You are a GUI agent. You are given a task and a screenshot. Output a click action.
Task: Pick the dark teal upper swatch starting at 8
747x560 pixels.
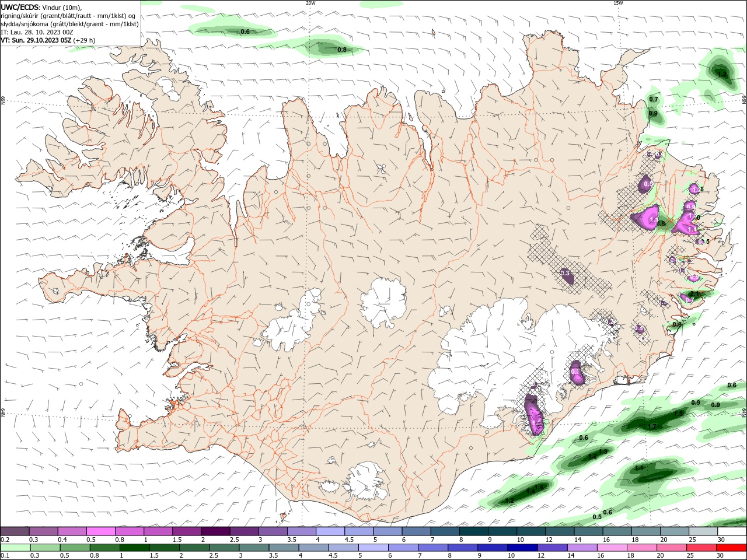(x=473, y=531)
